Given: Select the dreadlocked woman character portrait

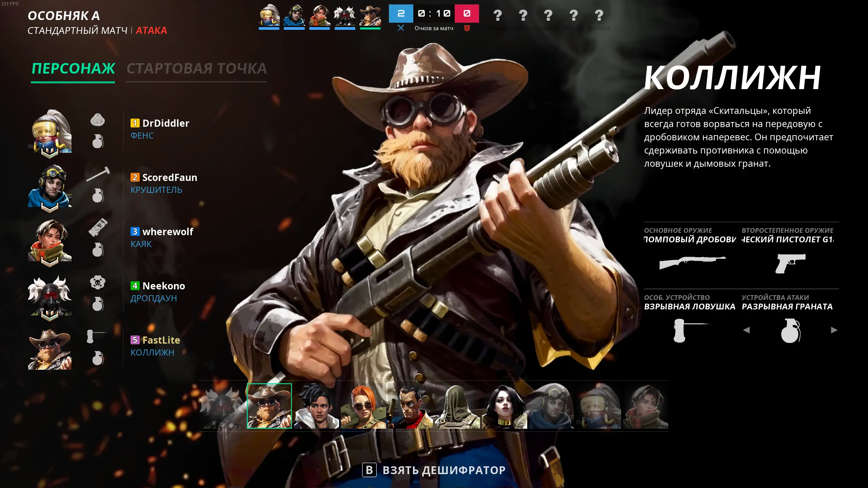Looking at the screenshot, I should 316,406.
